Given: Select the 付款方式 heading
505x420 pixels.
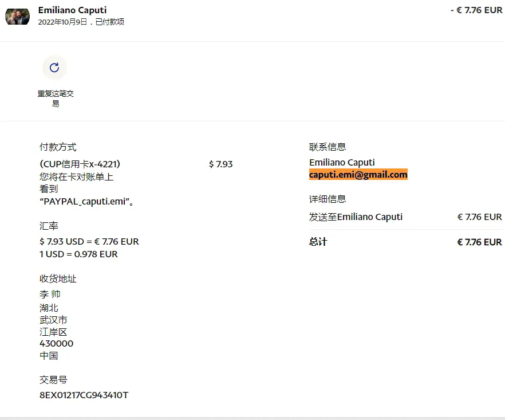Looking at the screenshot, I should 58,147.
